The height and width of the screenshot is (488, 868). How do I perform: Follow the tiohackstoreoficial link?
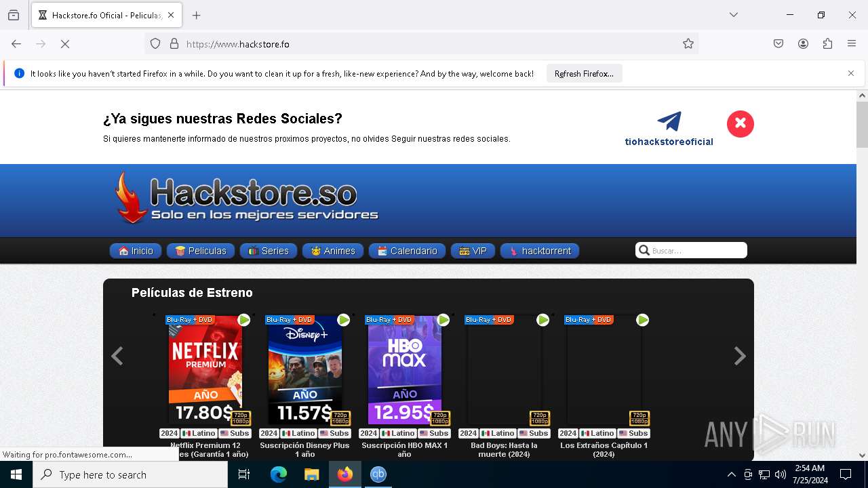[x=669, y=142]
